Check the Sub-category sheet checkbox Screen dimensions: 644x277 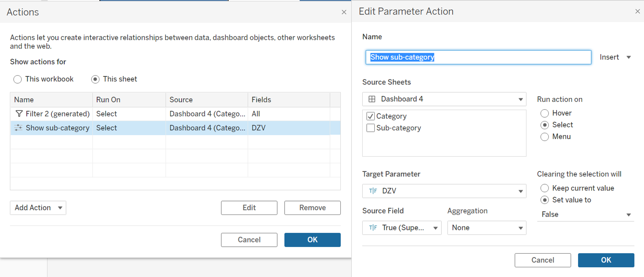[x=371, y=128]
